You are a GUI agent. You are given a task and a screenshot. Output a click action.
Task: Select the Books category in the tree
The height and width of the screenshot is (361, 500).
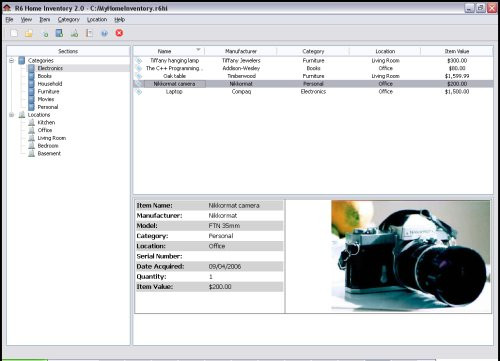pyautogui.click(x=44, y=76)
